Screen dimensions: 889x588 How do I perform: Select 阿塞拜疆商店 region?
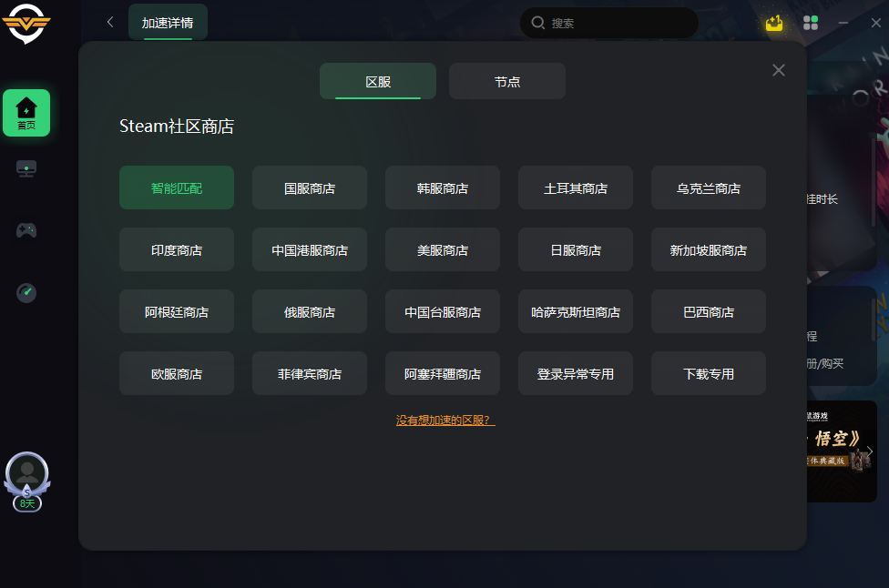pos(443,373)
